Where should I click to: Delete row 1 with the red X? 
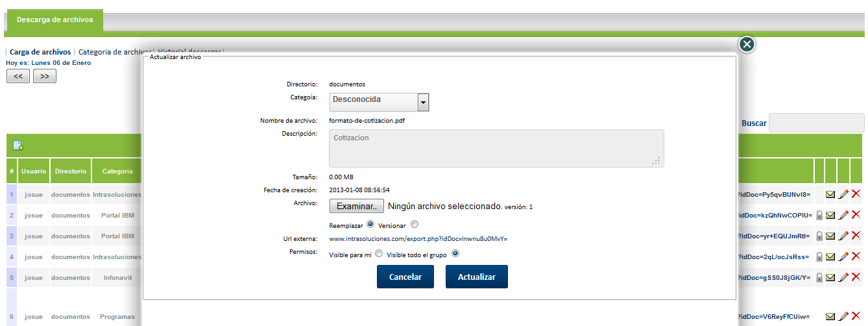tap(856, 194)
